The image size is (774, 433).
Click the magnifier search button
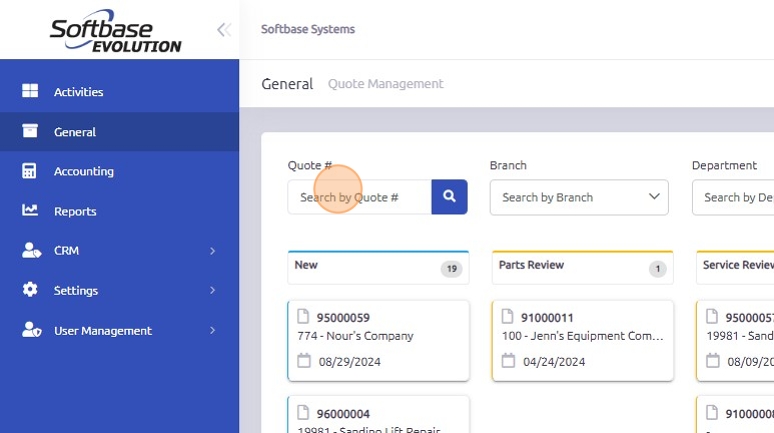(449, 197)
